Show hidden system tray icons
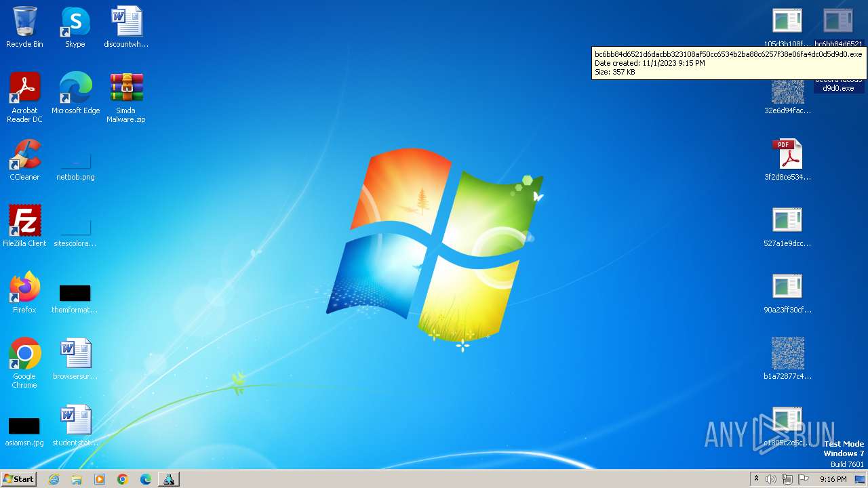Image resolution: width=868 pixels, height=488 pixels. click(755, 479)
